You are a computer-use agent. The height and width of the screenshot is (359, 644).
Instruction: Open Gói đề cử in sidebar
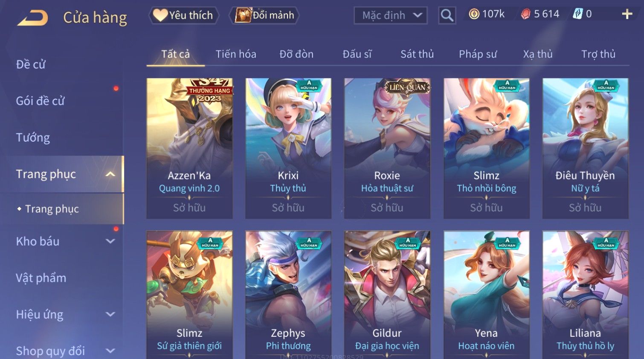pyautogui.click(x=40, y=101)
